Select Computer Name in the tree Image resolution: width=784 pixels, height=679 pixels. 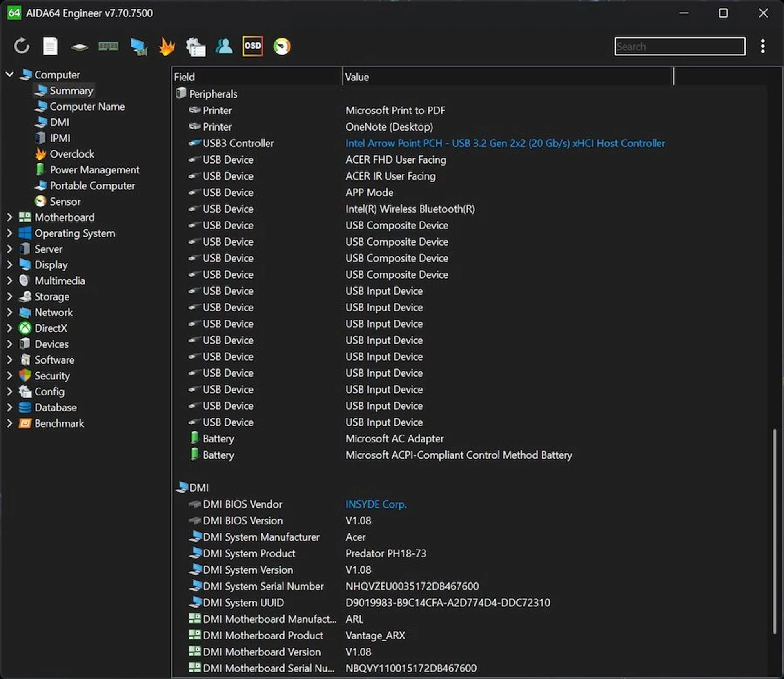click(x=80, y=106)
